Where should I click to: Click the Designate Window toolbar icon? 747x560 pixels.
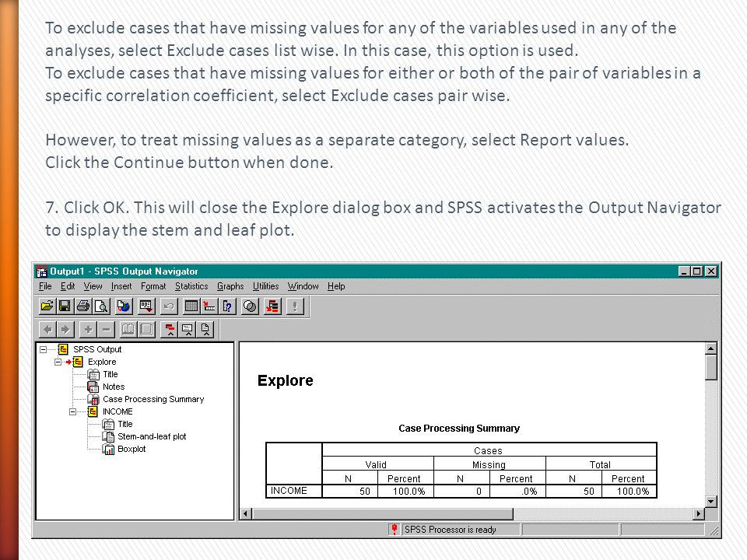272,306
